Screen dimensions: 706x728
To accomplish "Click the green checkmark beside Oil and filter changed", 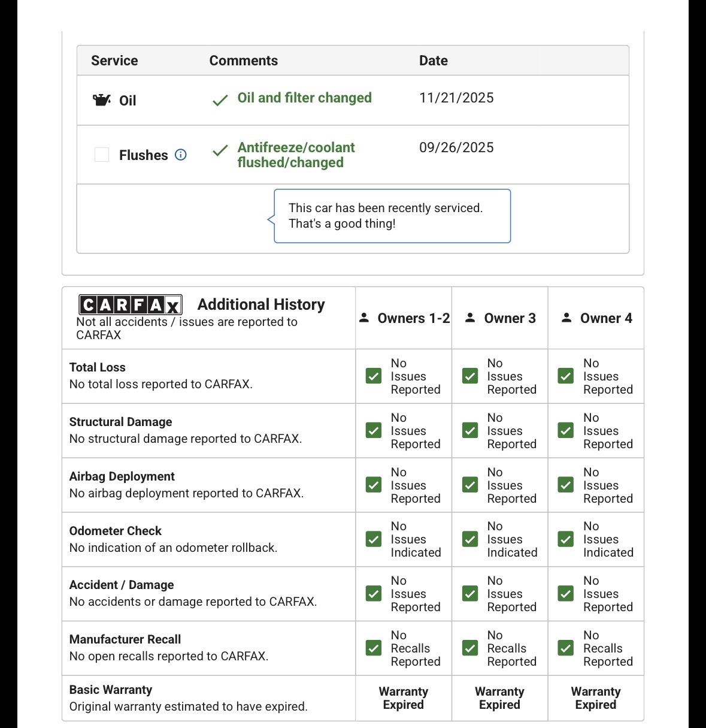I will (220, 100).
